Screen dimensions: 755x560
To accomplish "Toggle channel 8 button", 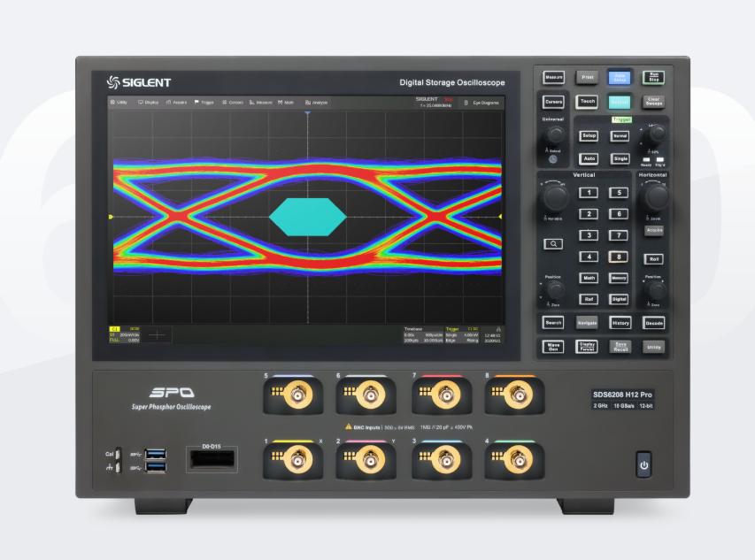I will tap(619, 257).
